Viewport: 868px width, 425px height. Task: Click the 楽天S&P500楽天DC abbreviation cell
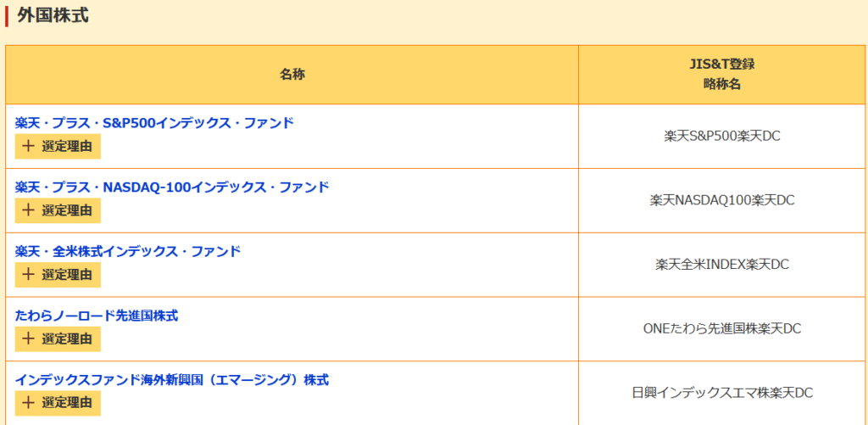pos(721,136)
